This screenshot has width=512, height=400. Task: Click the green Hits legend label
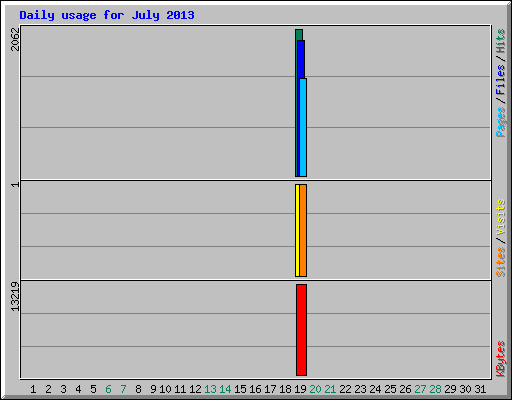click(x=500, y=41)
